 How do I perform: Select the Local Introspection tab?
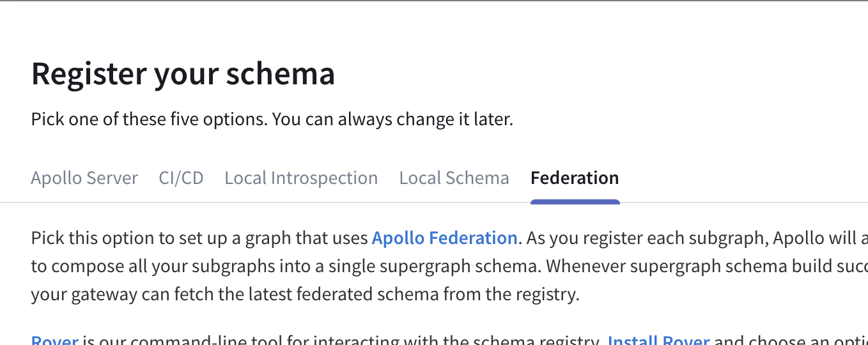301,178
